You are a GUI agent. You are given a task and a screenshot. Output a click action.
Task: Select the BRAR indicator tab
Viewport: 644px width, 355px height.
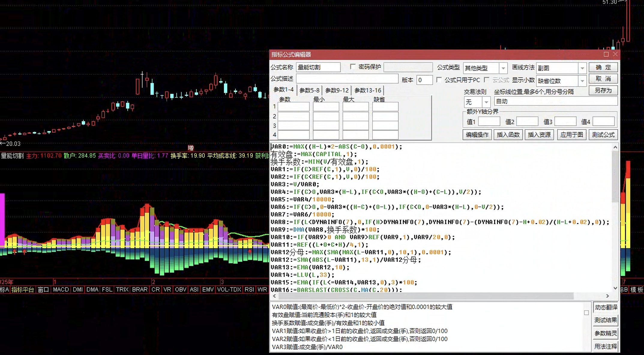tap(140, 290)
